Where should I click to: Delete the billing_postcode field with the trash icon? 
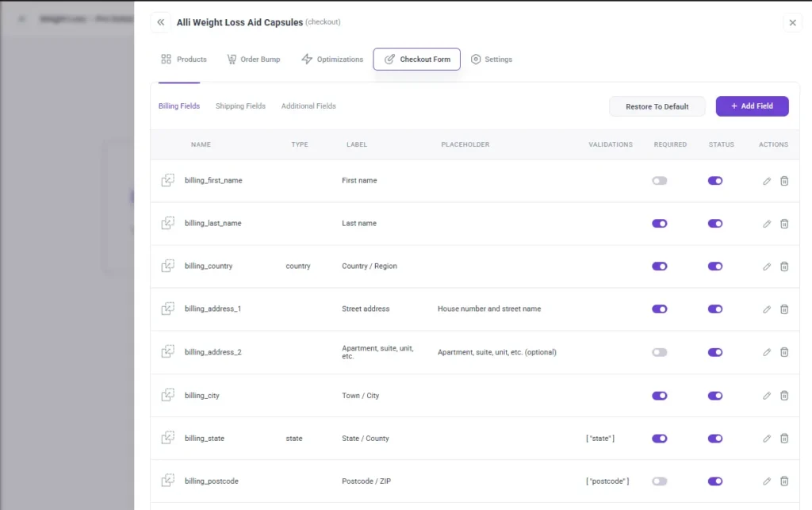(x=784, y=481)
